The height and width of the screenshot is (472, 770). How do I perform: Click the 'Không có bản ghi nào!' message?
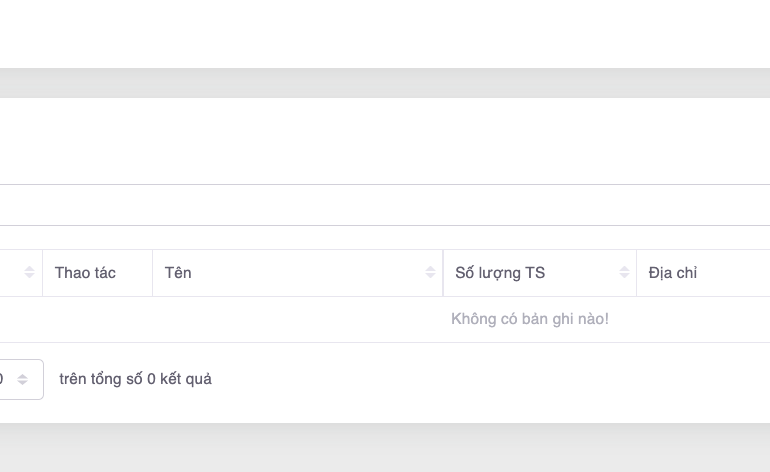tap(529, 319)
